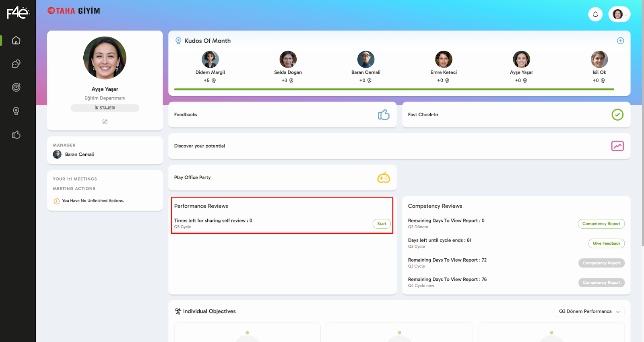Click manager Baran Cemali's name
644x342 pixels.
coord(79,155)
